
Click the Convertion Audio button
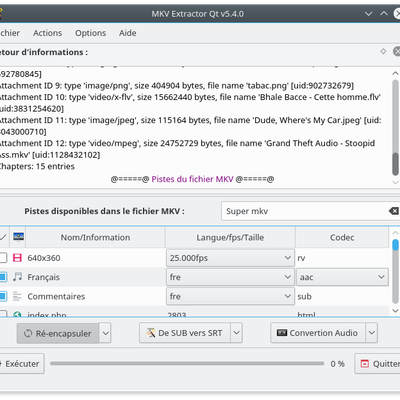pyautogui.click(x=318, y=333)
